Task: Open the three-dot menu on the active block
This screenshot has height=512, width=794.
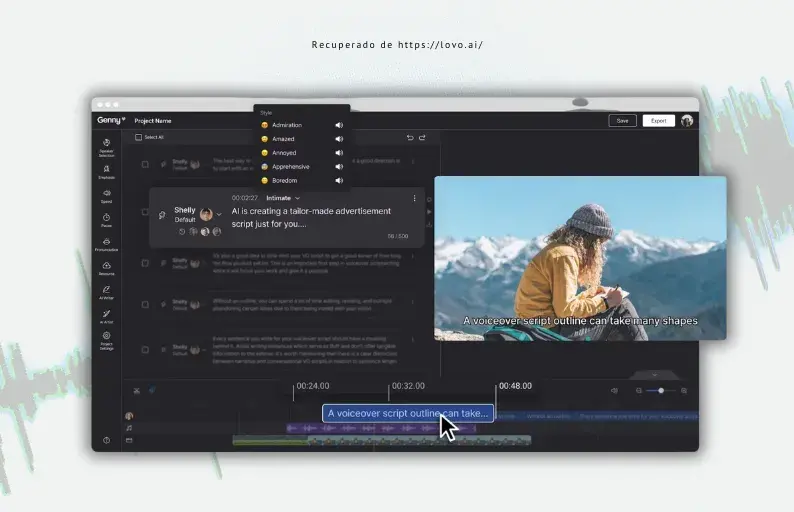Action: [x=414, y=198]
